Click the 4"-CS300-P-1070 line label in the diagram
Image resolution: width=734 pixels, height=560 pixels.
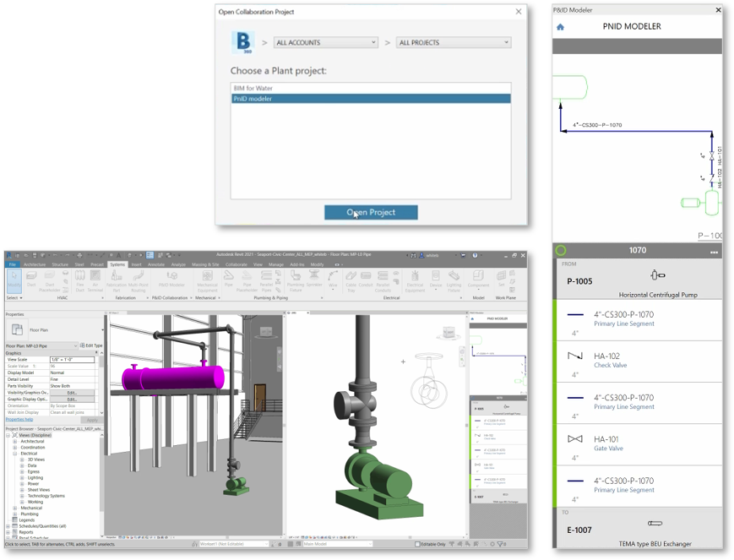tap(597, 125)
